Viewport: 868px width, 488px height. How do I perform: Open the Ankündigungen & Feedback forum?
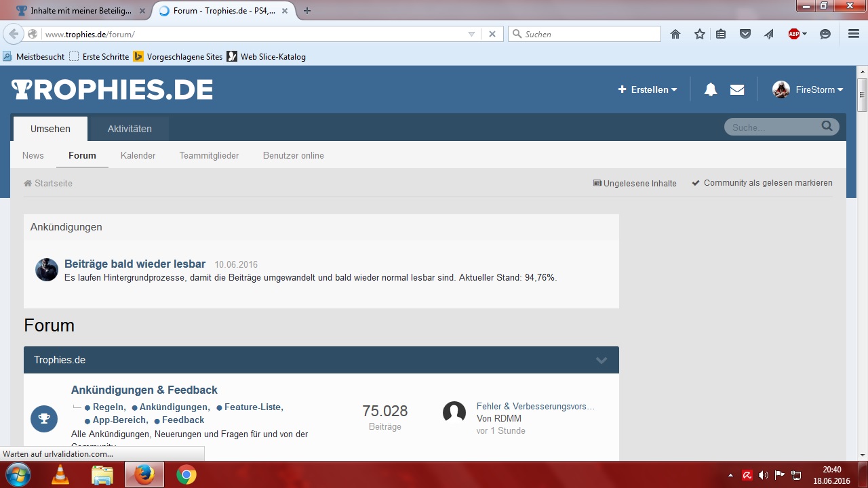(x=144, y=390)
